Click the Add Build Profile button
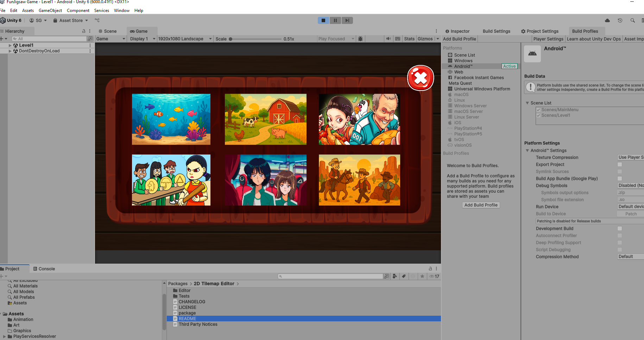Screen dimensions: 644x340 click(481, 205)
